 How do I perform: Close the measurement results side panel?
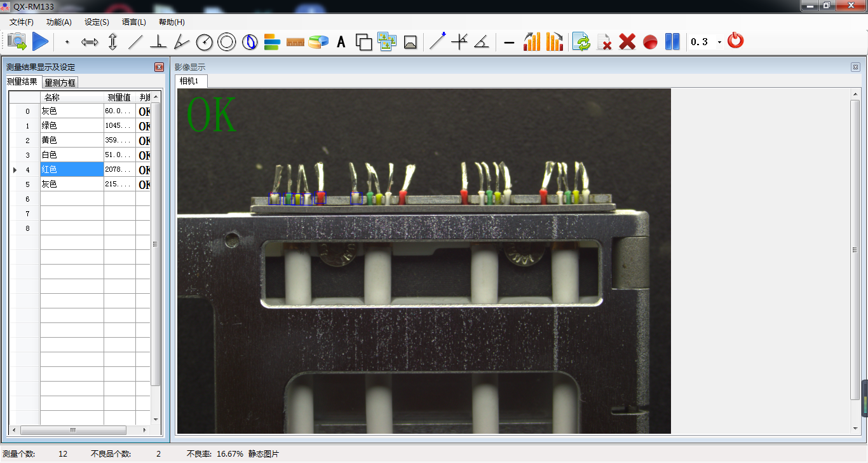coord(159,67)
